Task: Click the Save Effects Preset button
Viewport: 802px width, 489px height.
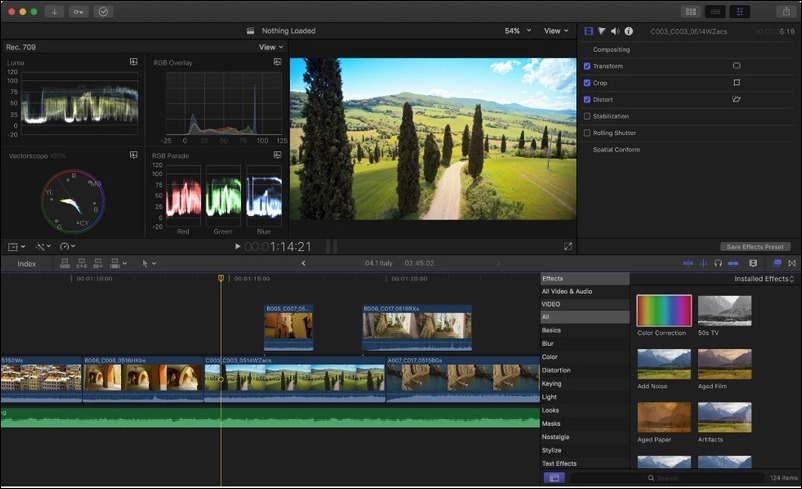Action: 755,247
